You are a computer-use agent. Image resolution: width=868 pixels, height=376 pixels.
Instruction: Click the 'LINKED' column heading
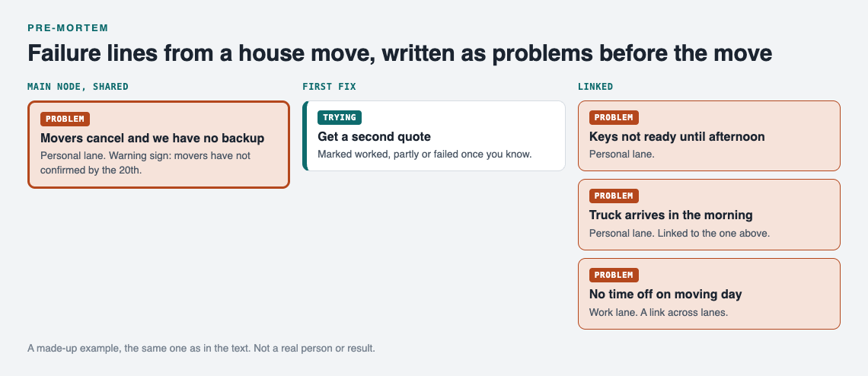[x=595, y=86]
